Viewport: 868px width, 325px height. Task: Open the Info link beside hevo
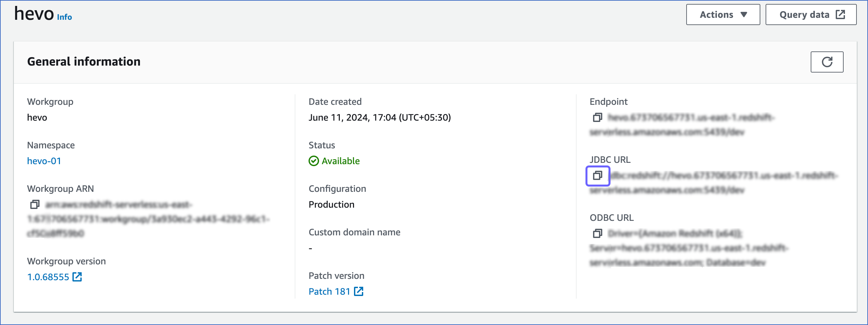64,17
